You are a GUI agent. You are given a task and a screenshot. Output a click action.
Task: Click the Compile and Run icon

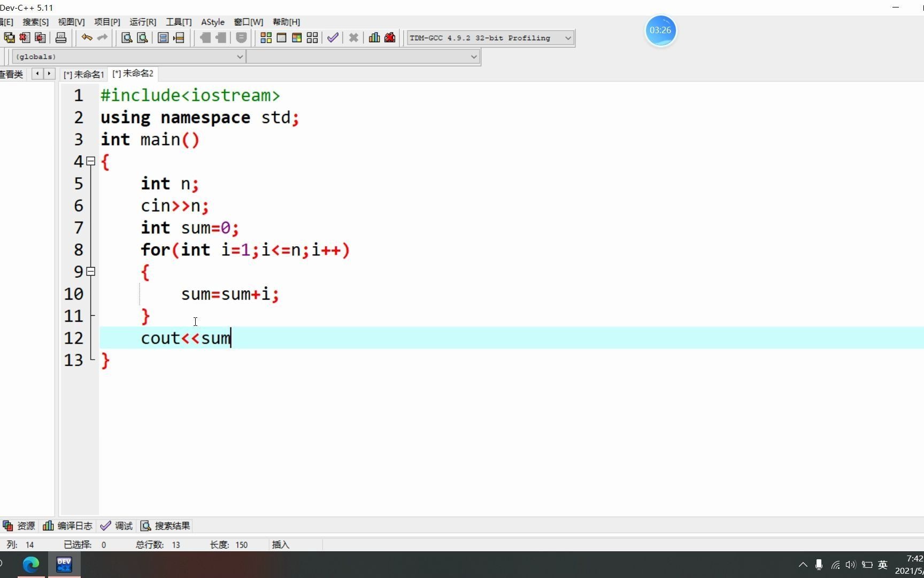coord(297,37)
